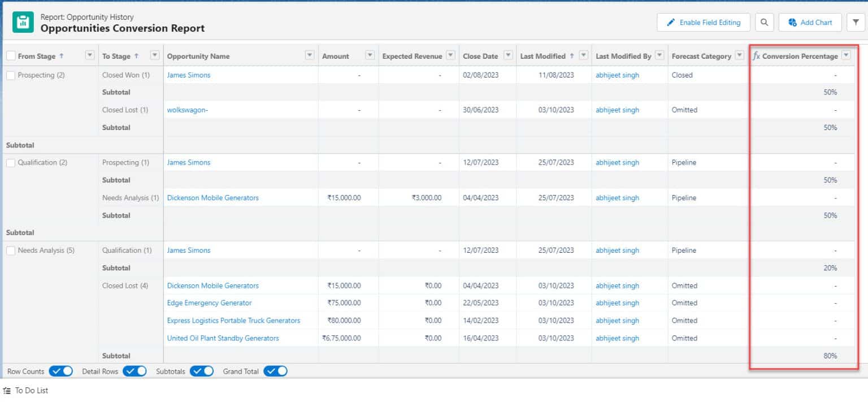Check the Prospecting (2) row checkbox
Screen dimensions: 868x402
click(x=10, y=75)
